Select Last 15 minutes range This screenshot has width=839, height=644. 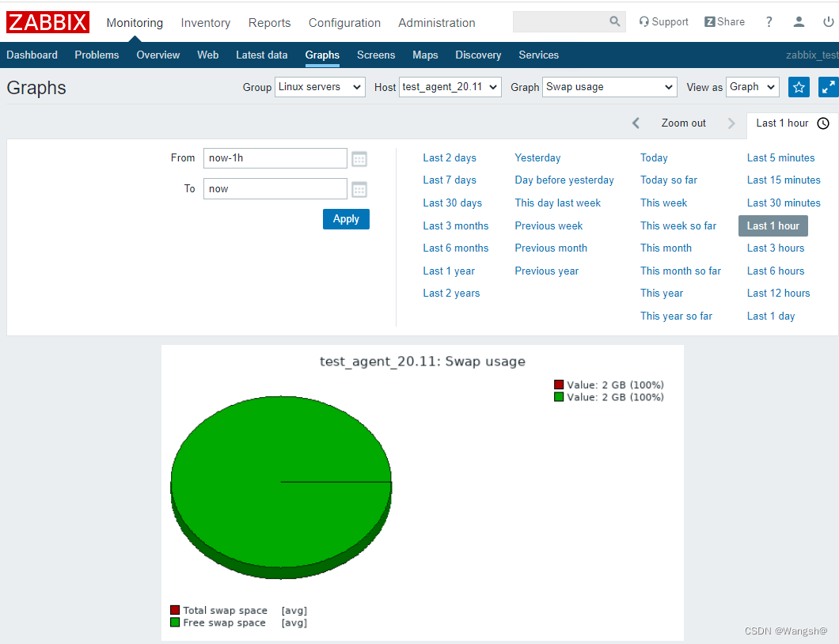coord(784,180)
